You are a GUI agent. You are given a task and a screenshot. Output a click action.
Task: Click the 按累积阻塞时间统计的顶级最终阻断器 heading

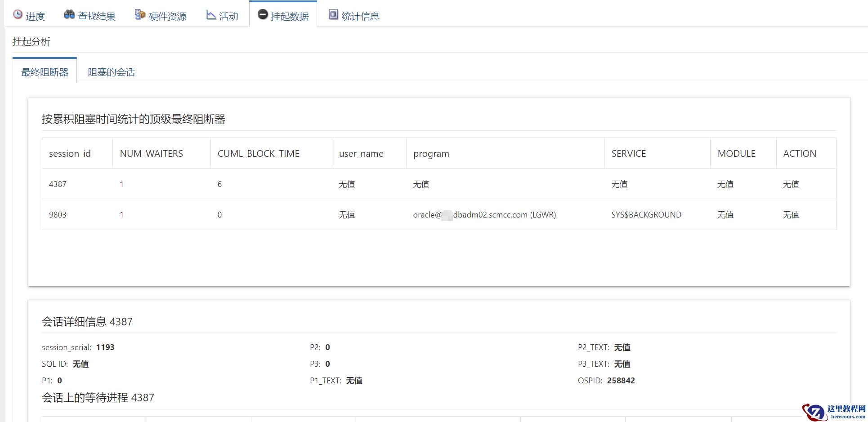(x=134, y=119)
